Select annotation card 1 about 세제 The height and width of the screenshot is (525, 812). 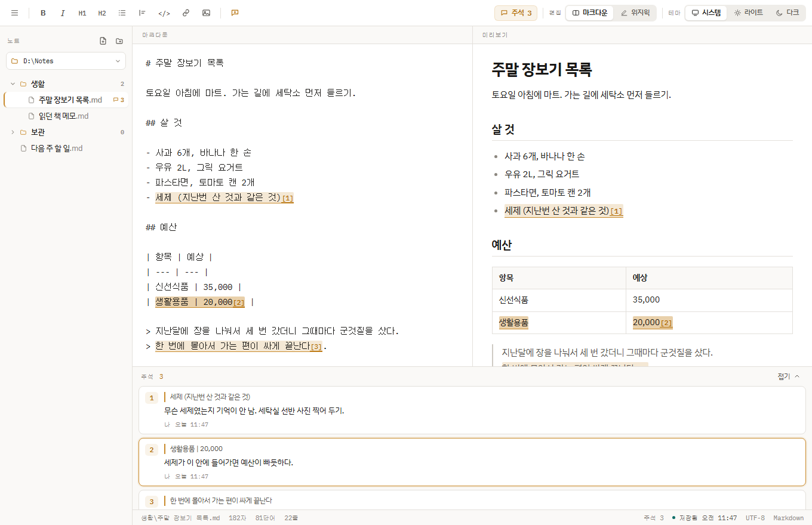click(472, 410)
